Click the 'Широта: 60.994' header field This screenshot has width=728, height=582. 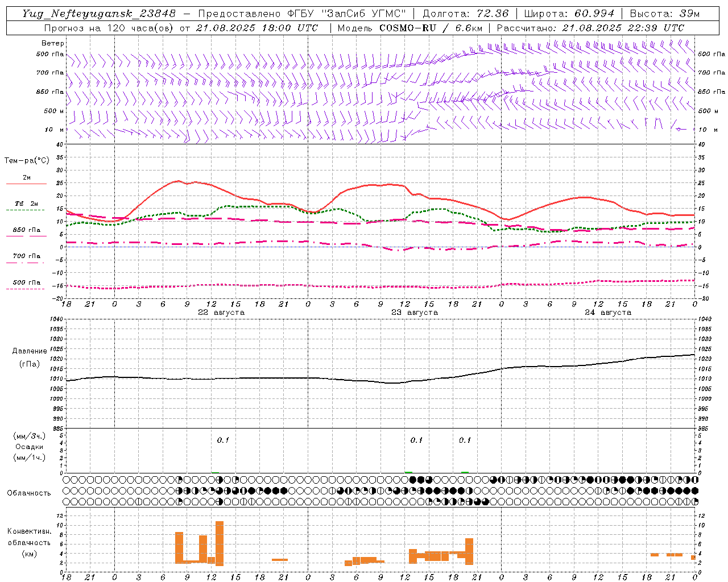pos(569,14)
